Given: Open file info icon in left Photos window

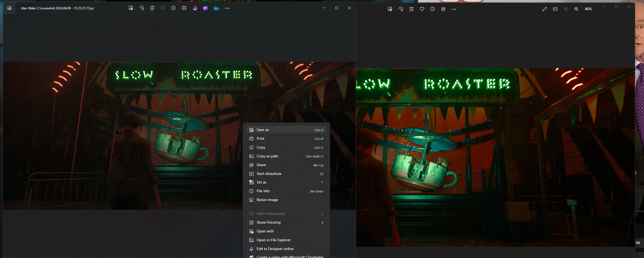Looking at the screenshot, I should 174,8.
